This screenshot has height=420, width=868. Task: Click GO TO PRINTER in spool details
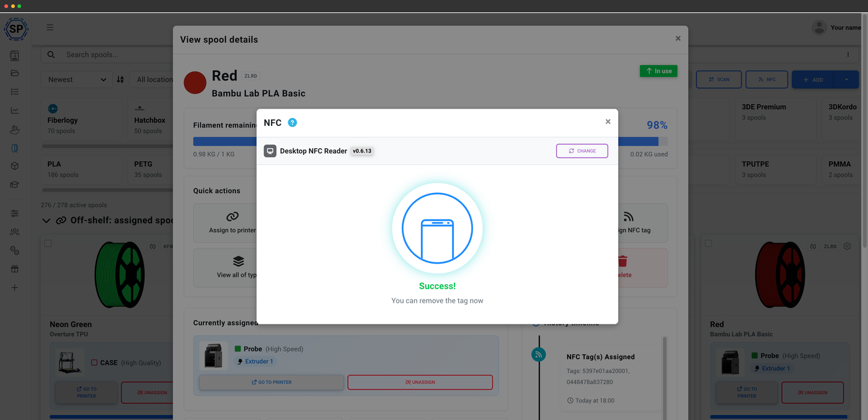272,382
